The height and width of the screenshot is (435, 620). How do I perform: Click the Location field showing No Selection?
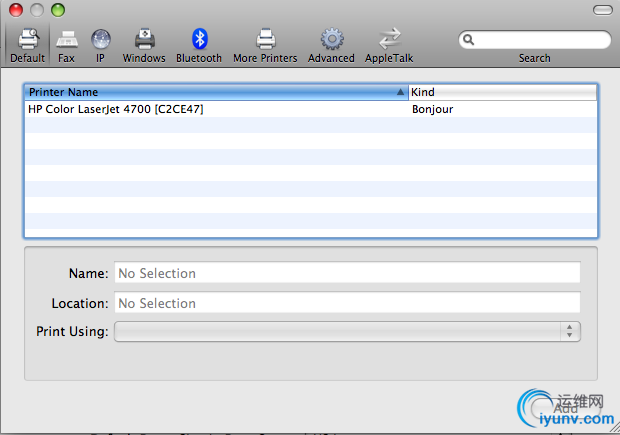[347, 303]
